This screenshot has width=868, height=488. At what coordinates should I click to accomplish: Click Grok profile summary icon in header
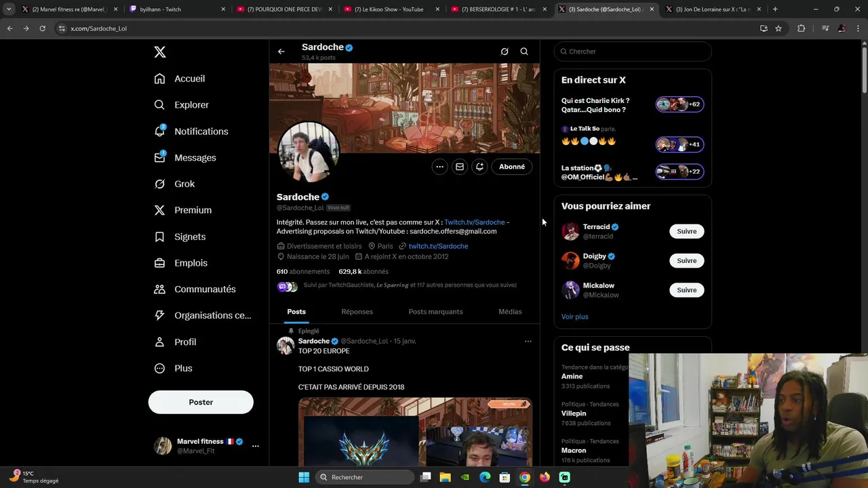pyautogui.click(x=505, y=52)
